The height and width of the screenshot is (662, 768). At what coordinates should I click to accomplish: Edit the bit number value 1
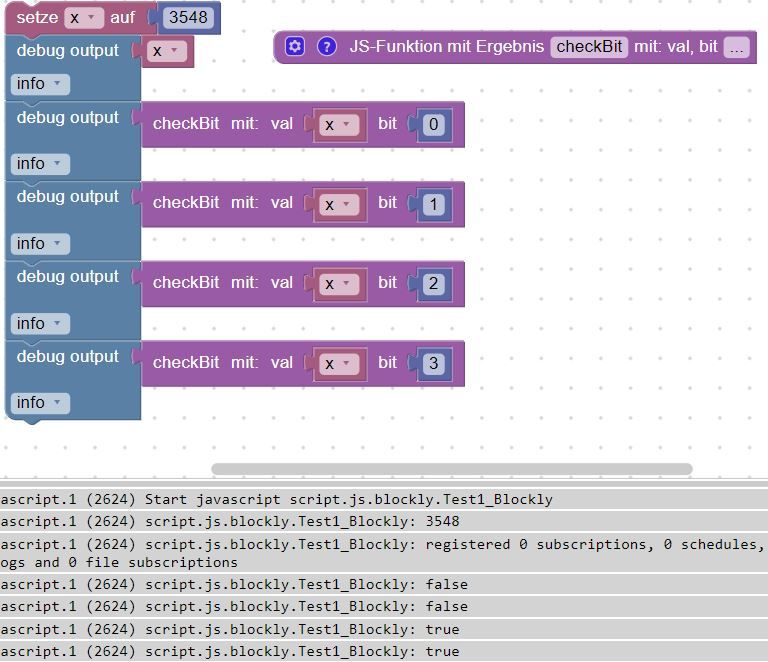(433, 204)
